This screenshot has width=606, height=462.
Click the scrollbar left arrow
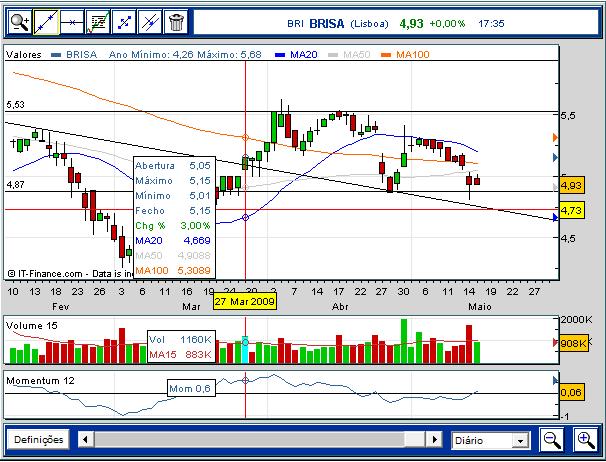pos(85,440)
